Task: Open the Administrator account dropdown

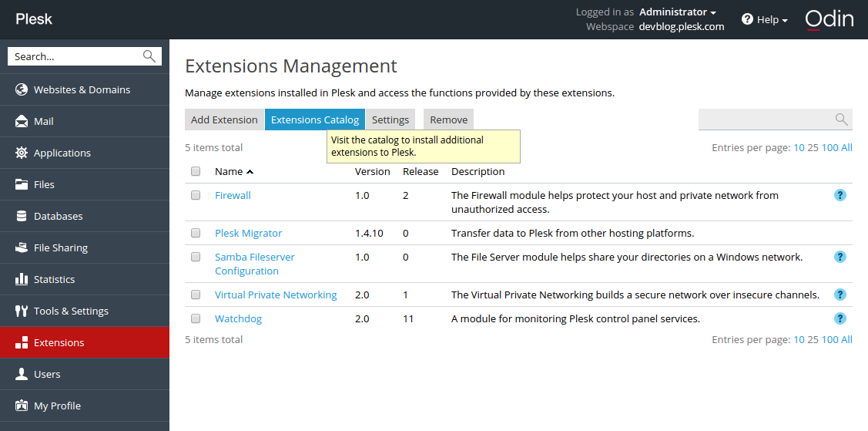Action: [677, 12]
